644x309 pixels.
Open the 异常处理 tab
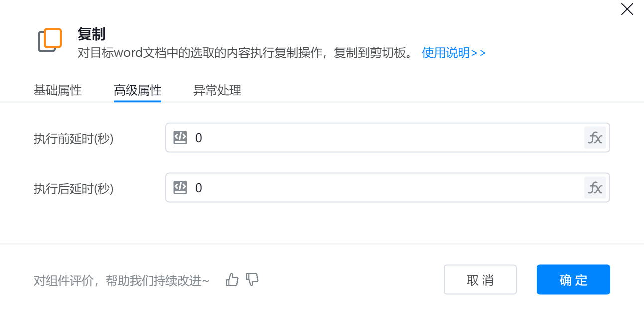point(217,91)
